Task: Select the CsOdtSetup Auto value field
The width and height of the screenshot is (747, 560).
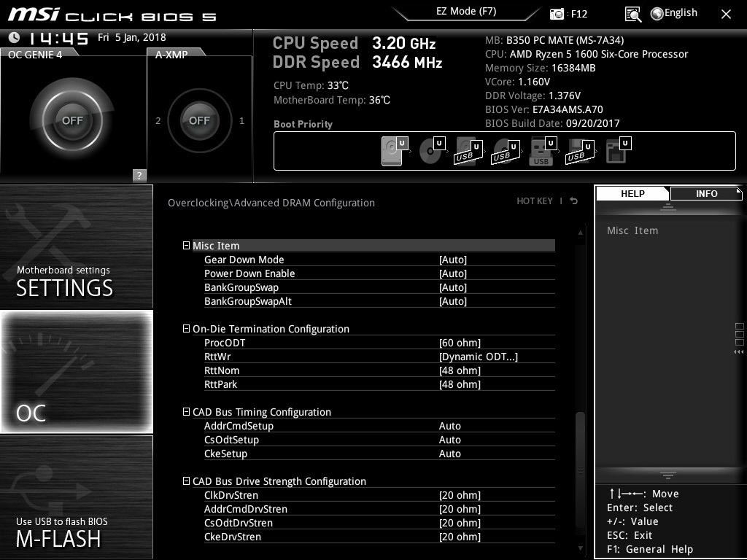Action: [x=449, y=440]
